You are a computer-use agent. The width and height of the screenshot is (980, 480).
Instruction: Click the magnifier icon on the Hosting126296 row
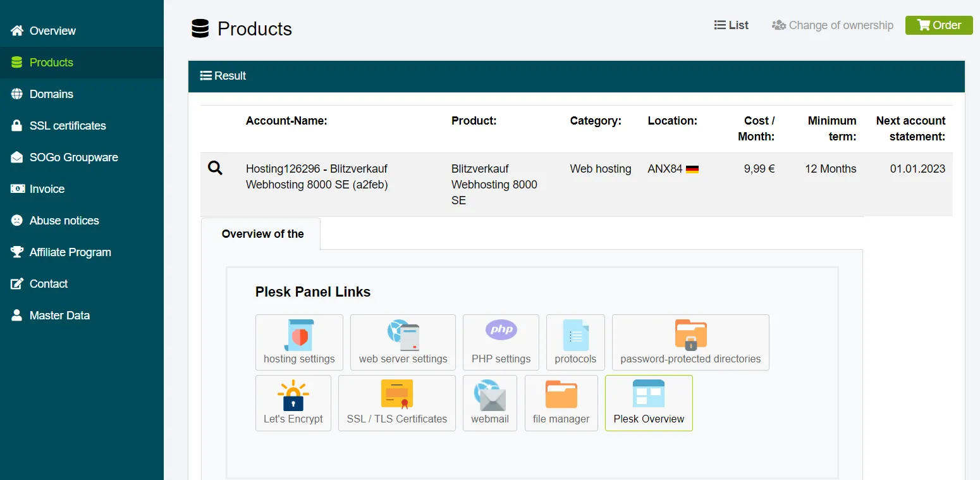[215, 168]
